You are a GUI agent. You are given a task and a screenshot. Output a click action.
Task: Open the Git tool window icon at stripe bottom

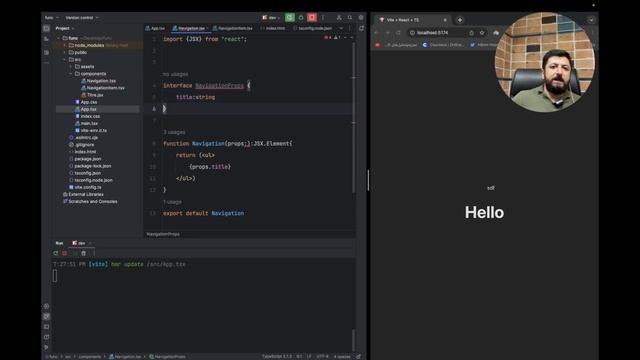click(x=47, y=347)
